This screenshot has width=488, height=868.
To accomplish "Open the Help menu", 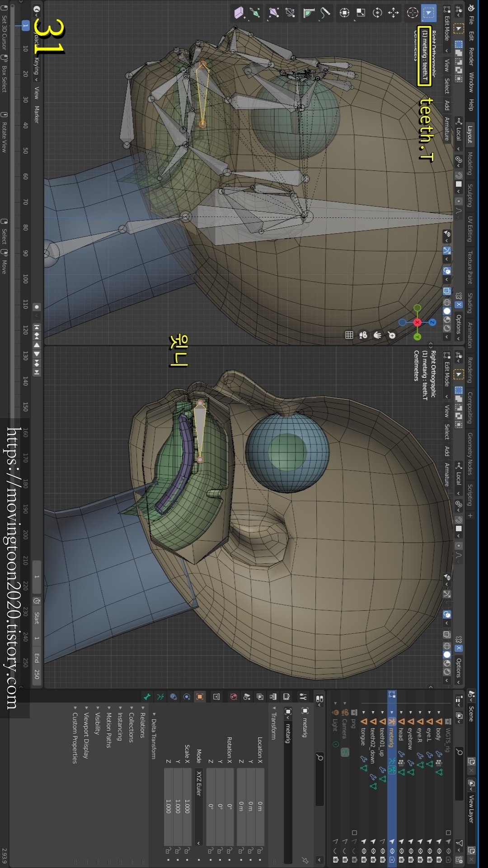I will click(471, 105).
